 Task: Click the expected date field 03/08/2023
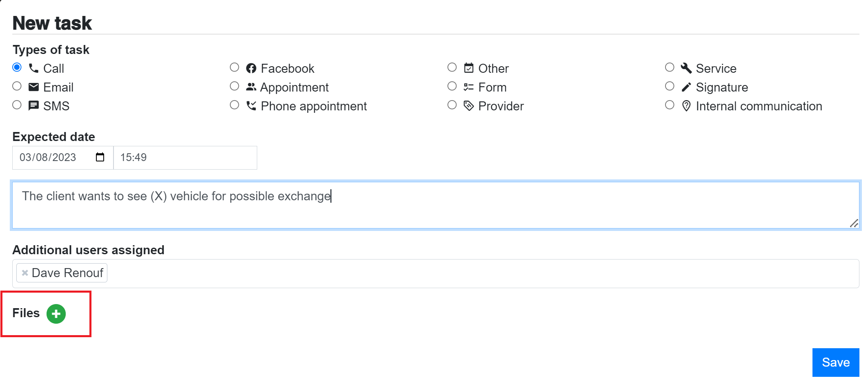[x=63, y=158]
